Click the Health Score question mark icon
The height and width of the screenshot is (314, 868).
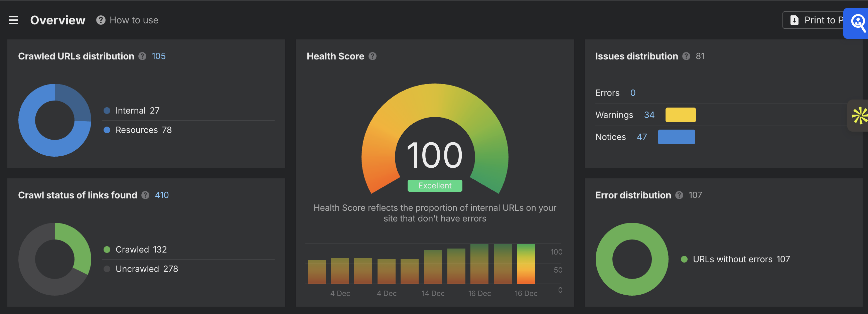[373, 56]
